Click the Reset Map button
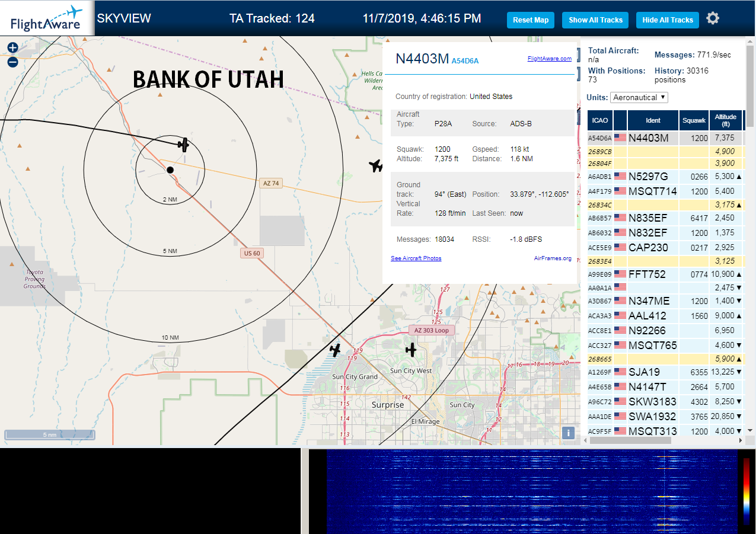Image resolution: width=756 pixels, height=534 pixels. click(531, 20)
